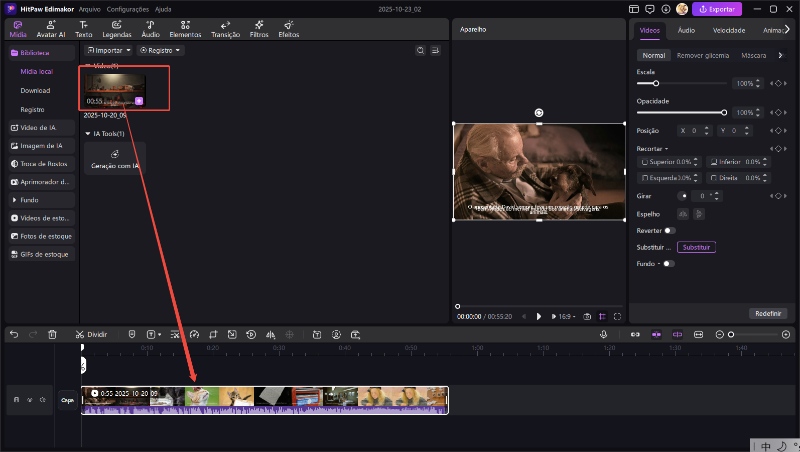Toggle the Reverter switch
800x452 pixels.
(669, 230)
